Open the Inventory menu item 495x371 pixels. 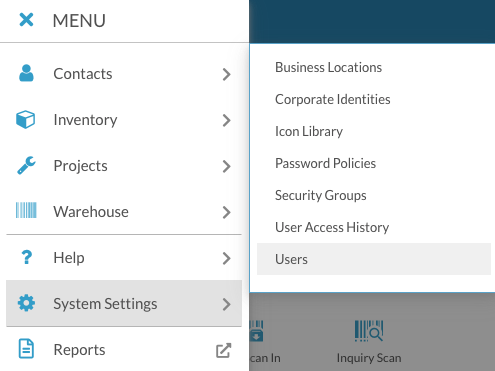[x=124, y=120]
